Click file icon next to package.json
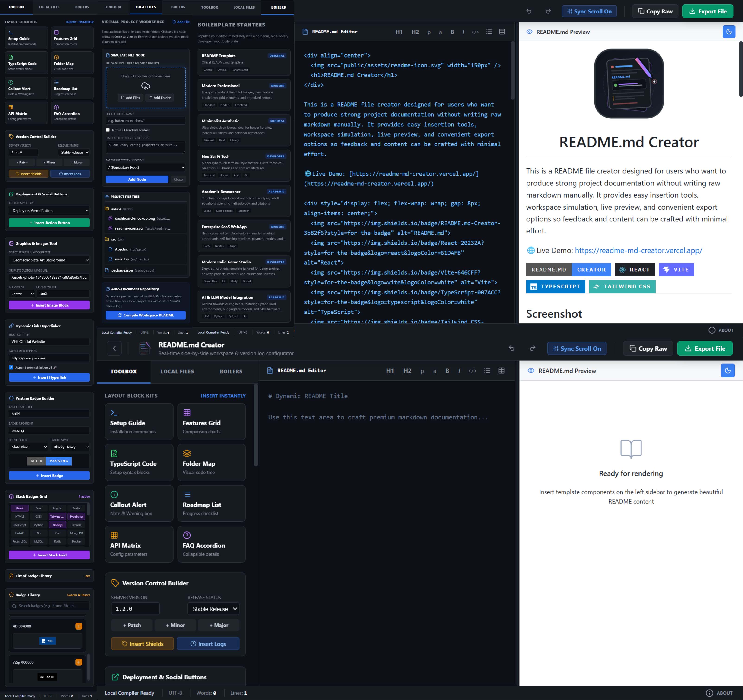Image resolution: width=743 pixels, height=700 pixels. (x=107, y=270)
